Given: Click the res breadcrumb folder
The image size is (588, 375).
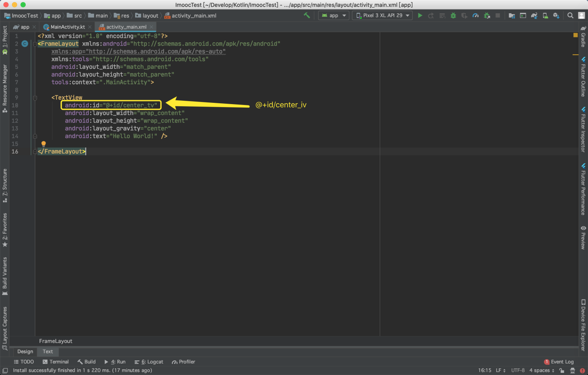Looking at the screenshot, I should [x=121, y=15].
